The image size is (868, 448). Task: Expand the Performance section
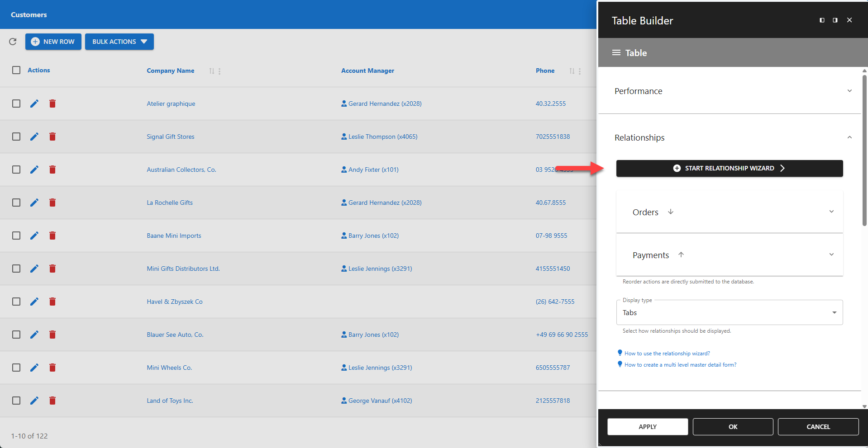point(849,91)
